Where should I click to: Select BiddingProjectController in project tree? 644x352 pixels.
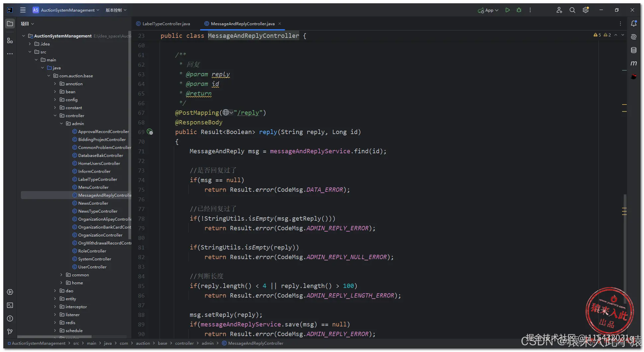102,139
